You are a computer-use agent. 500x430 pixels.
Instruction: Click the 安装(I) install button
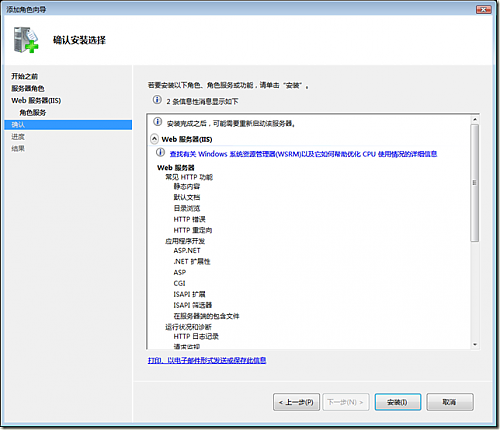click(398, 402)
